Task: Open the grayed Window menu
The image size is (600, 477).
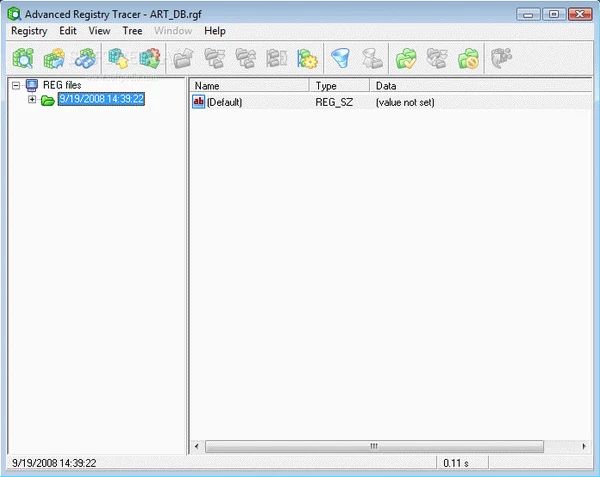Action: coord(173,31)
